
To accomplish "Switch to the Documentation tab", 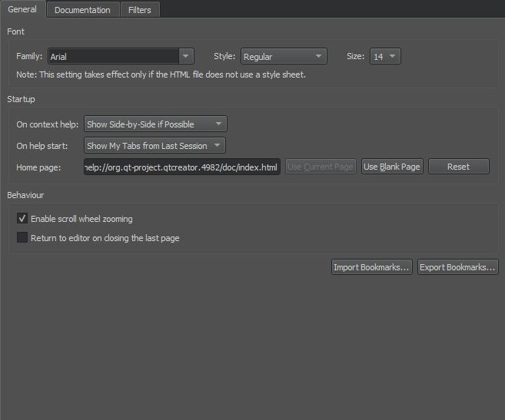I will point(83,10).
